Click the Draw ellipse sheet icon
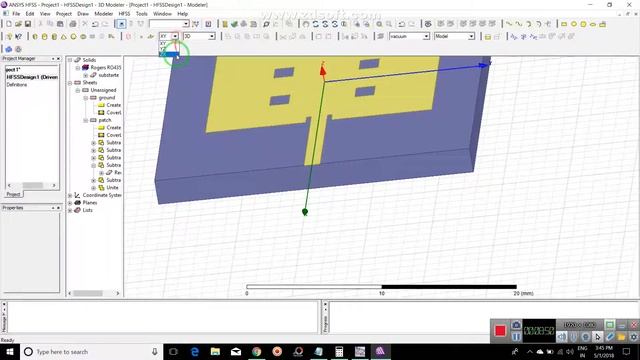640x360 pixels. [x=593, y=24]
